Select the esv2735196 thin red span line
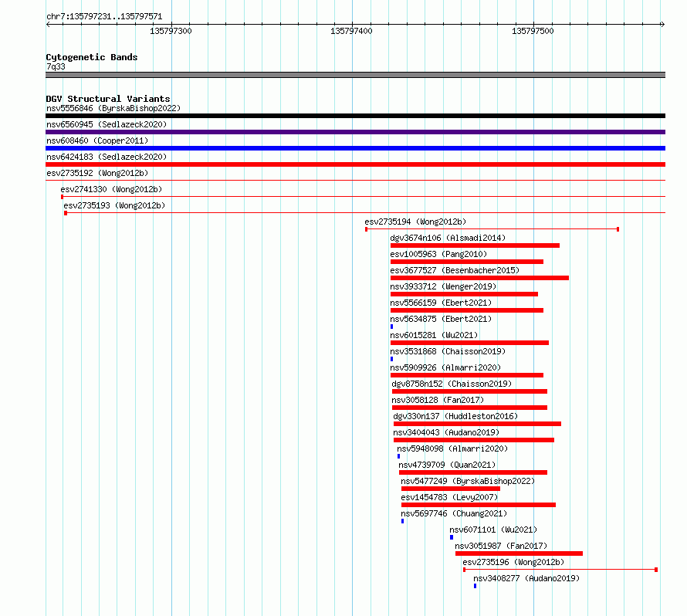This screenshot has height=616, width=687. tap(560, 570)
